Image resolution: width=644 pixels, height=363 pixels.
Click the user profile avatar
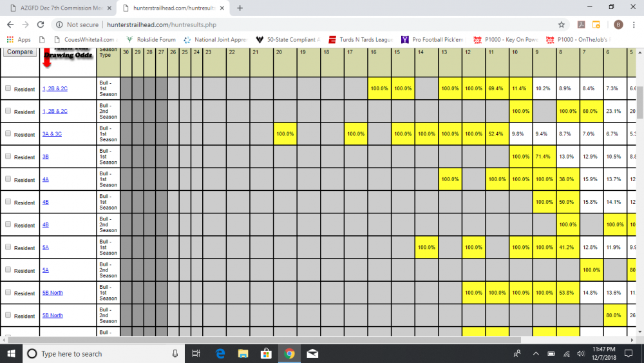pos(618,25)
